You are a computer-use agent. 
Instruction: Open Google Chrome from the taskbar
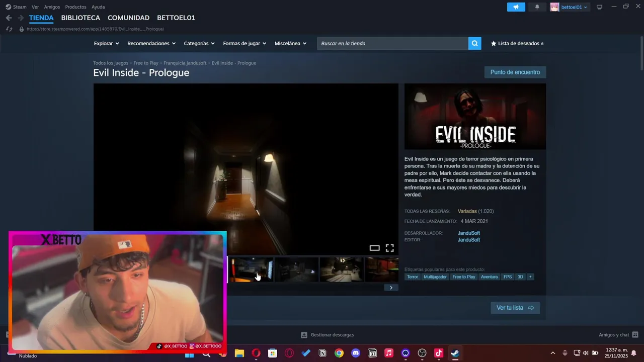click(339, 353)
